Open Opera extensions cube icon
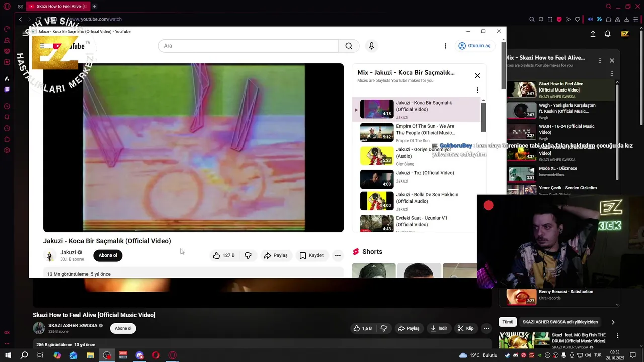The height and width of the screenshot is (362, 644). (609, 19)
